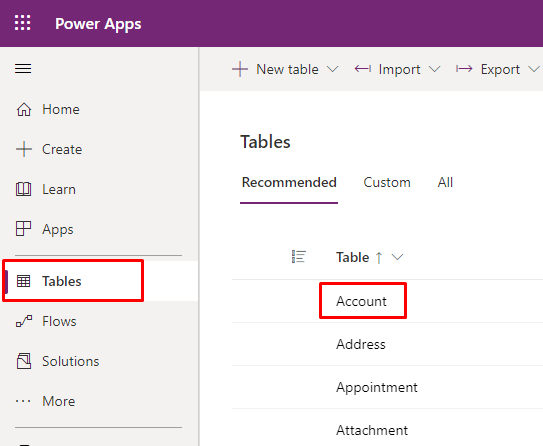Click the Table column header text
Screen dimensions: 543x446
pyautogui.click(x=353, y=257)
